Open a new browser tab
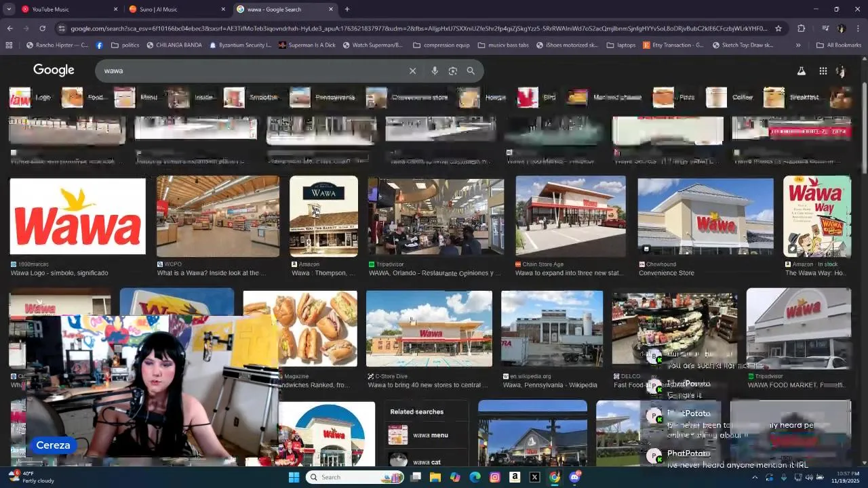The image size is (868, 488). 347,9
